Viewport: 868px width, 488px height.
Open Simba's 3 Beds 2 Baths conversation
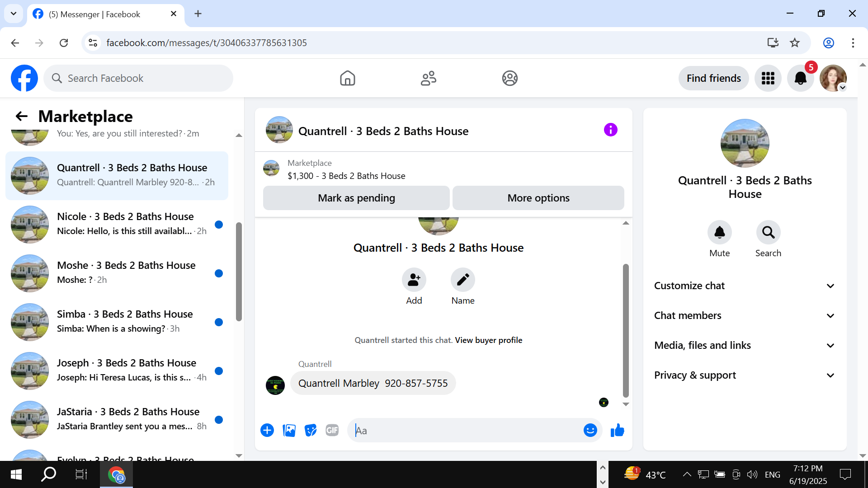coord(117,322)
